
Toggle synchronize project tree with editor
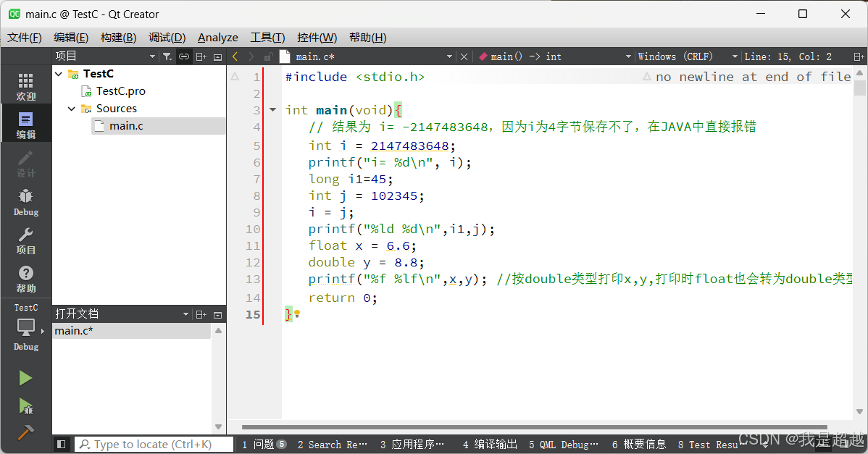pos(183,56)
